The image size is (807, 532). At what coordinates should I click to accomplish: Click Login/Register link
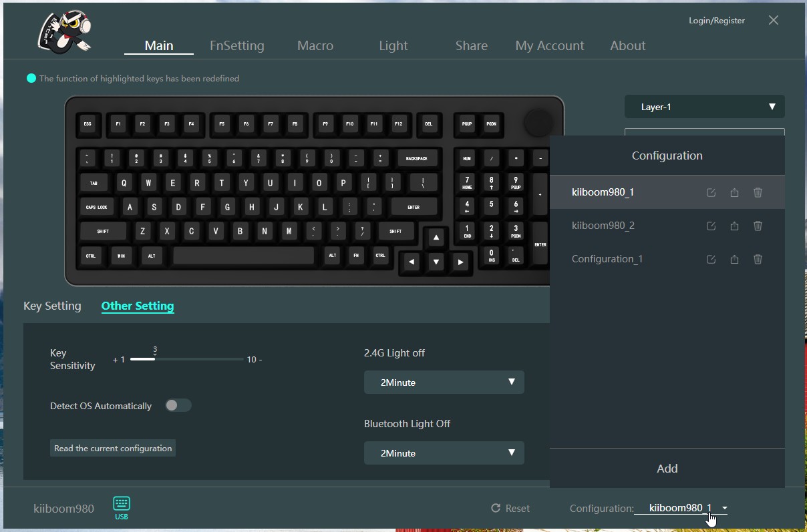click(717, 21)
